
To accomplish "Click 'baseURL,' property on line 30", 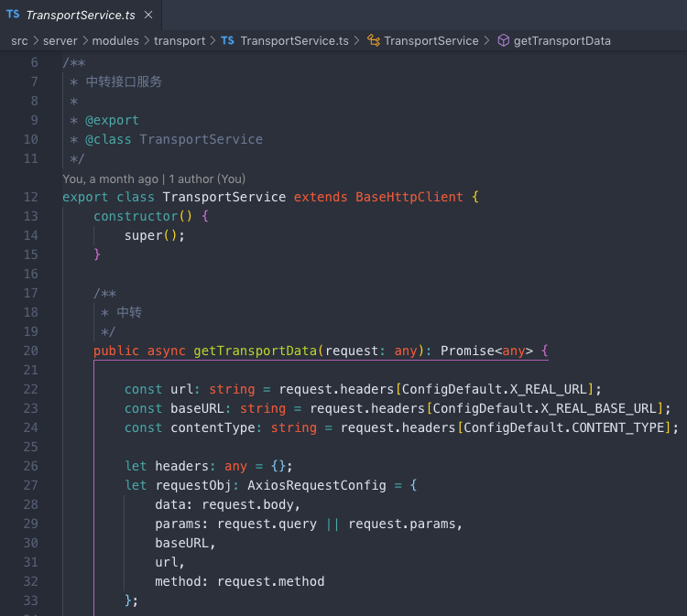I will pyautogui.click(x=185, y=544).
